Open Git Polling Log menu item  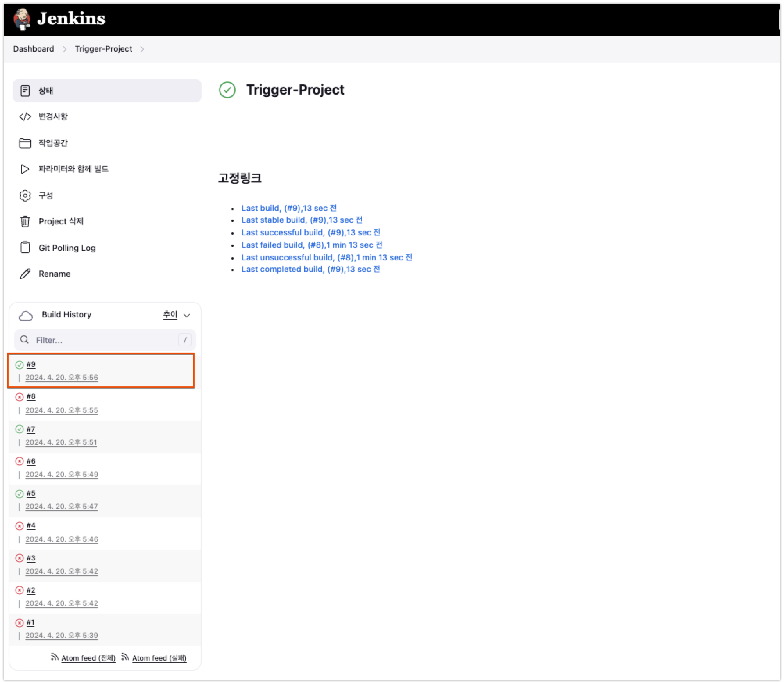(x=107, y=248)
